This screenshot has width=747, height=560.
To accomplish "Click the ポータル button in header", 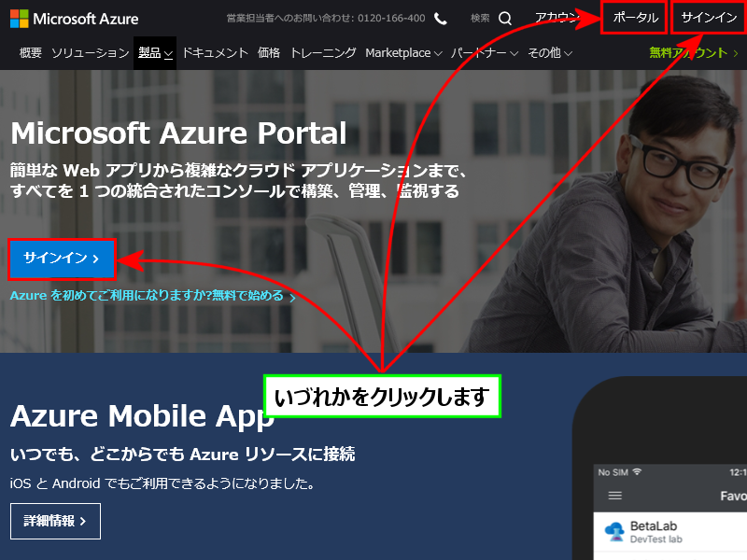I will pyautogui.click(x=635, y=19).
